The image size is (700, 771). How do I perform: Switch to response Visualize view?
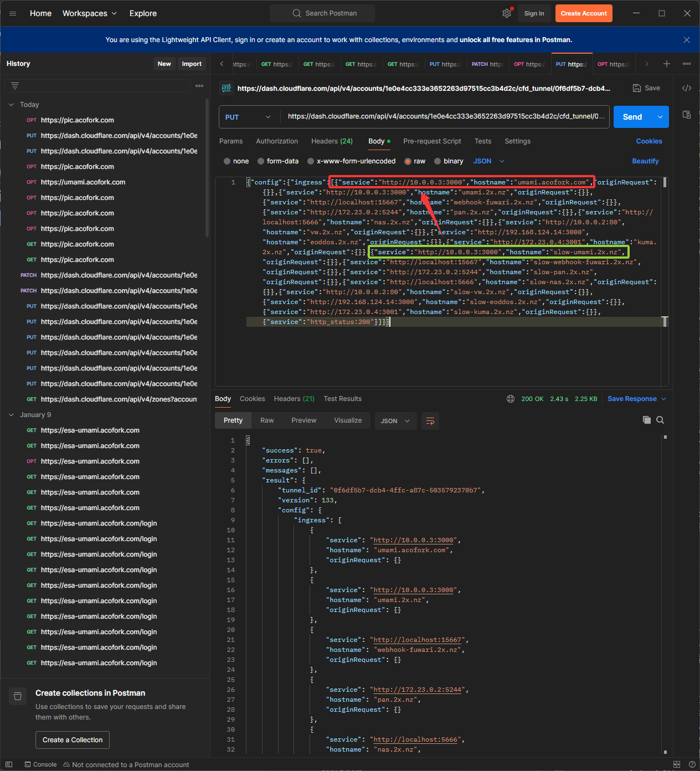pyautogui.click(x=348, y=420)
